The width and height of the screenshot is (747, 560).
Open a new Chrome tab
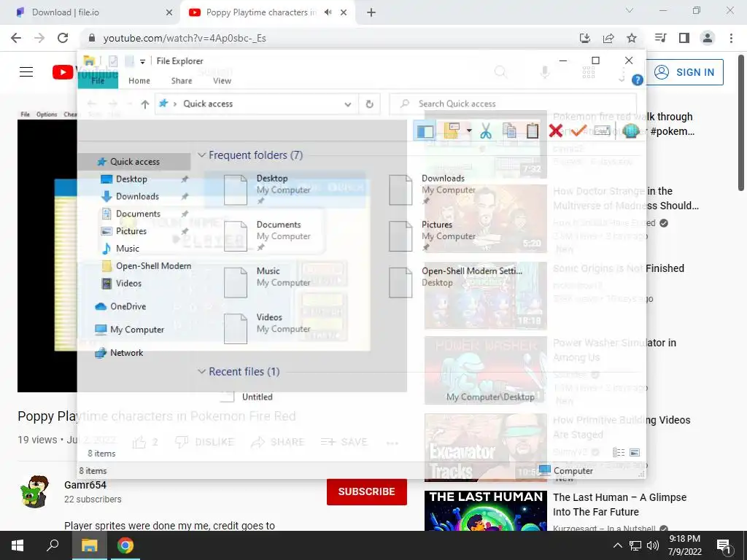click(371, 13)
